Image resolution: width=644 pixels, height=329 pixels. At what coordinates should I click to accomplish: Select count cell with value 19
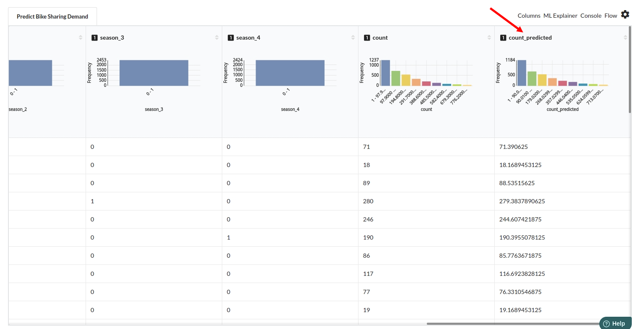click(426, 310)
